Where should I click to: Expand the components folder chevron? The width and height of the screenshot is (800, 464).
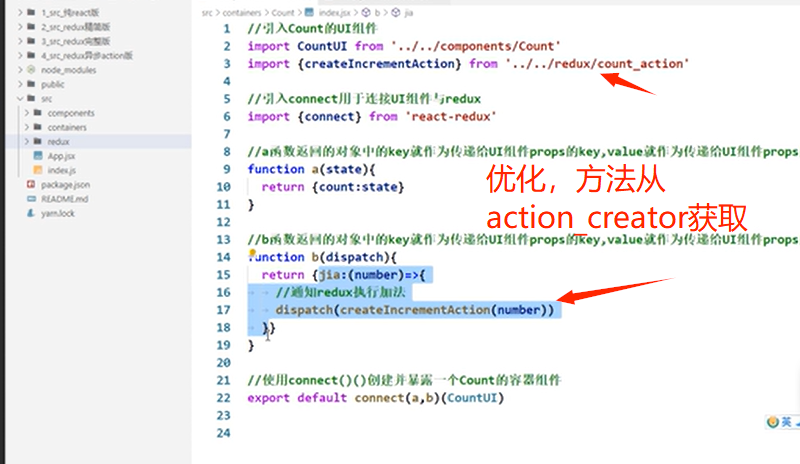[27, 112]
